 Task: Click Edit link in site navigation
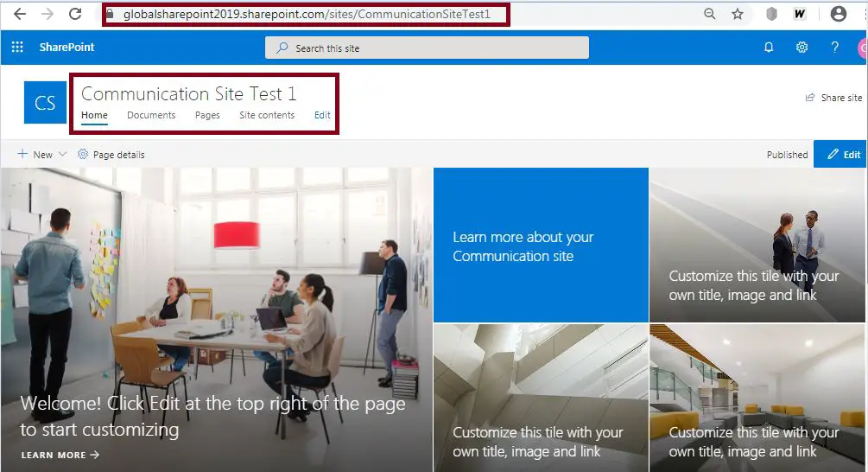pyautogui.click(x=322, y=115)
